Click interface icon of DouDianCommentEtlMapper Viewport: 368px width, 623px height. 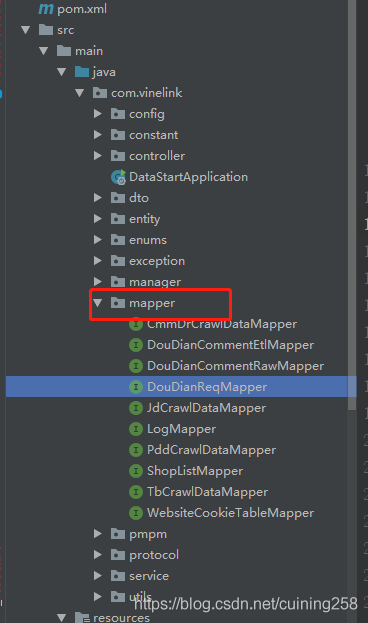point(136,345)
